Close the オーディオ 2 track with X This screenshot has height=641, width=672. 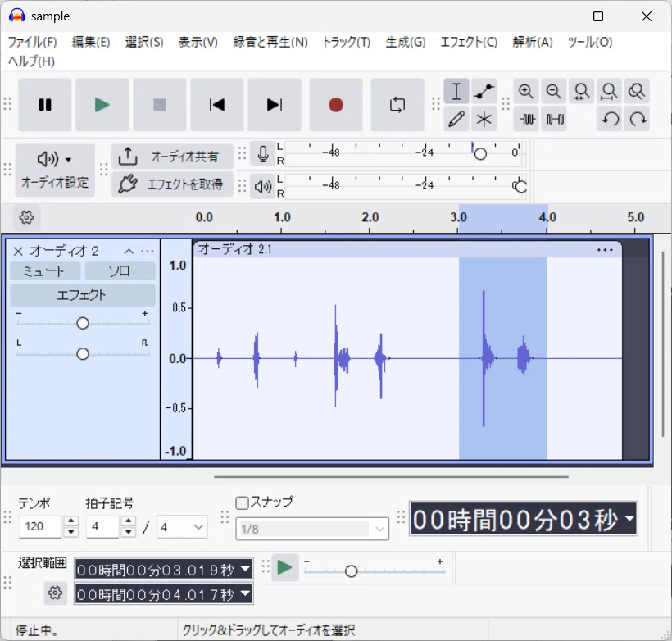[18, 252]
